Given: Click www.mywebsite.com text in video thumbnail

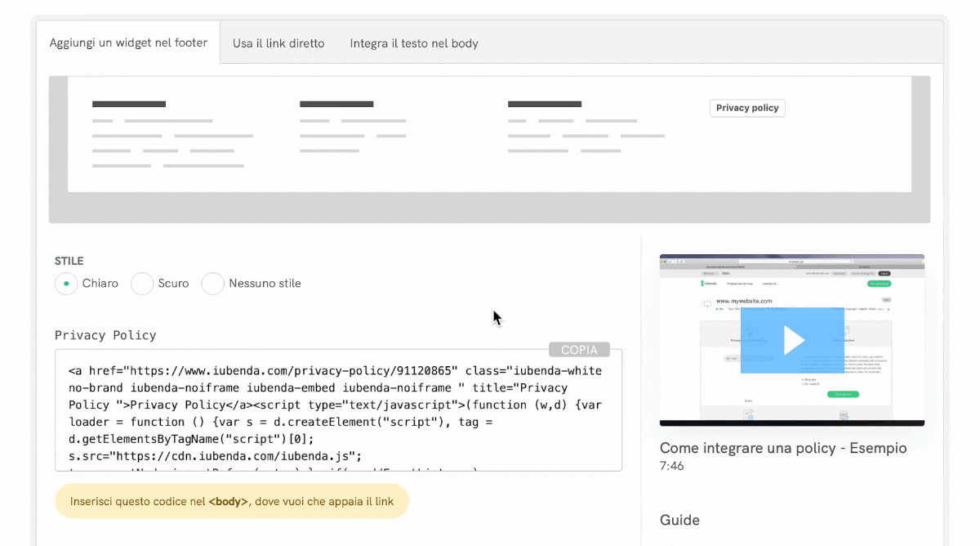Looking at the screenshot, I should point(744,301).
